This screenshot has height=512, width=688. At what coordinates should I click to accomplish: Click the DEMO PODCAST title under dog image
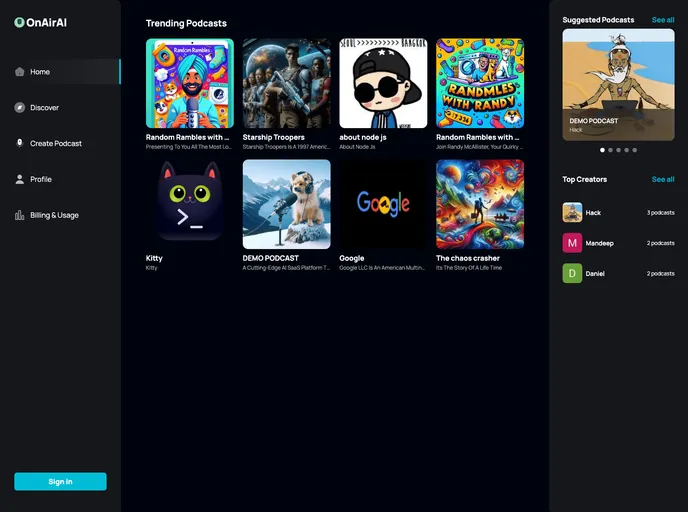(x=271, y=258)
